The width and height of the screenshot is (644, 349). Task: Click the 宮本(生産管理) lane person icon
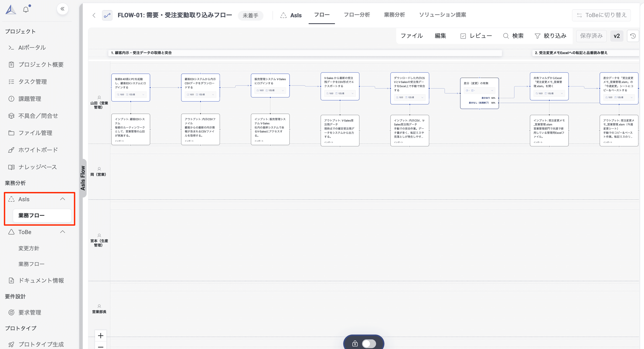pos(99,235)
